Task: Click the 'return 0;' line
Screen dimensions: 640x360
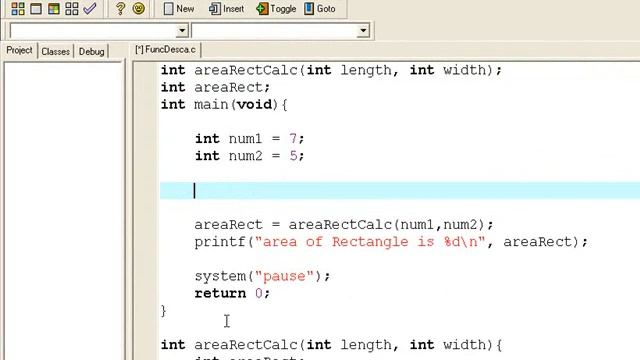Action: pos(232,293)
